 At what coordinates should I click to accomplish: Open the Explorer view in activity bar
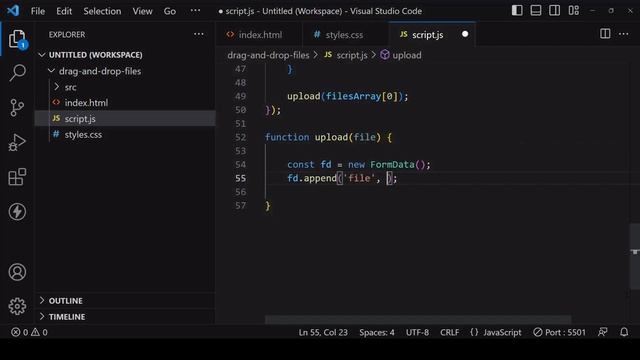(17, 39)
